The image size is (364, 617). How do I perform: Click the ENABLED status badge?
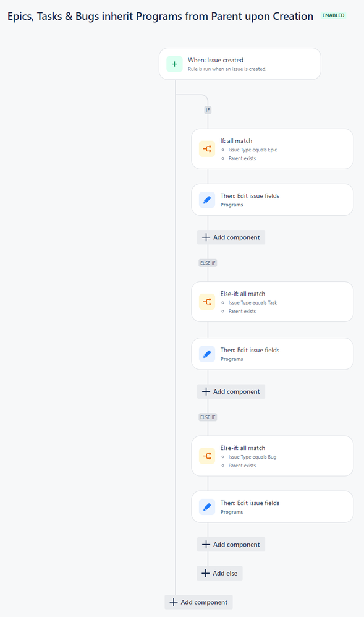click(x=333, y=15)
